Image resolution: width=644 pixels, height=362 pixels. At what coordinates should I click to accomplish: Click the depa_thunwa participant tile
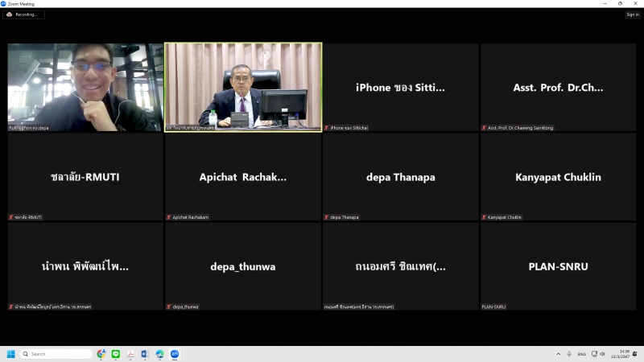click(x=243, y=266)
